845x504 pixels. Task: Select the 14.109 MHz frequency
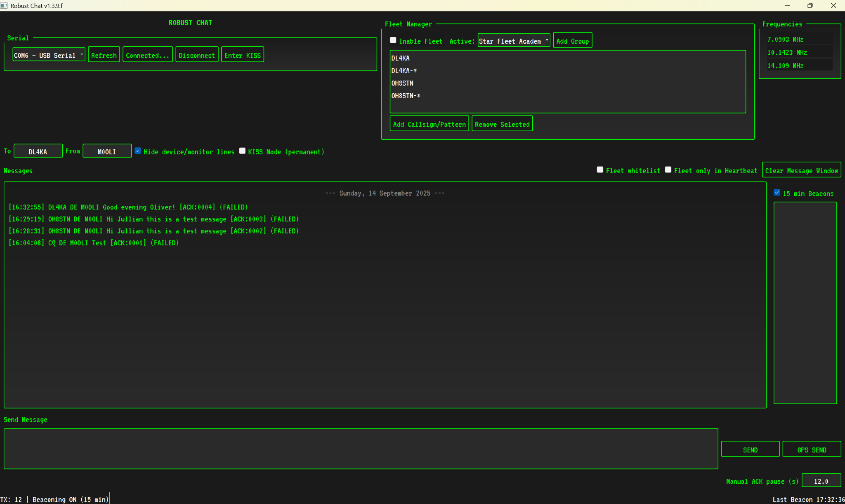pos(799,66)
